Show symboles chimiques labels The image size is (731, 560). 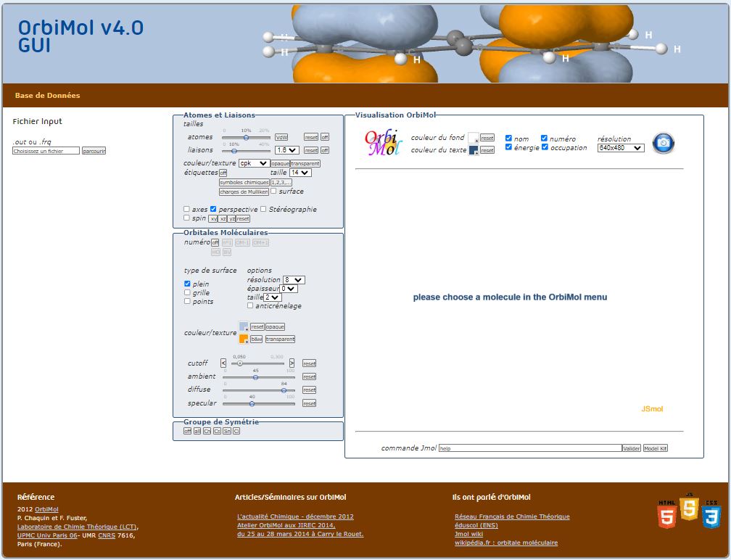click(x=244, y=182)
